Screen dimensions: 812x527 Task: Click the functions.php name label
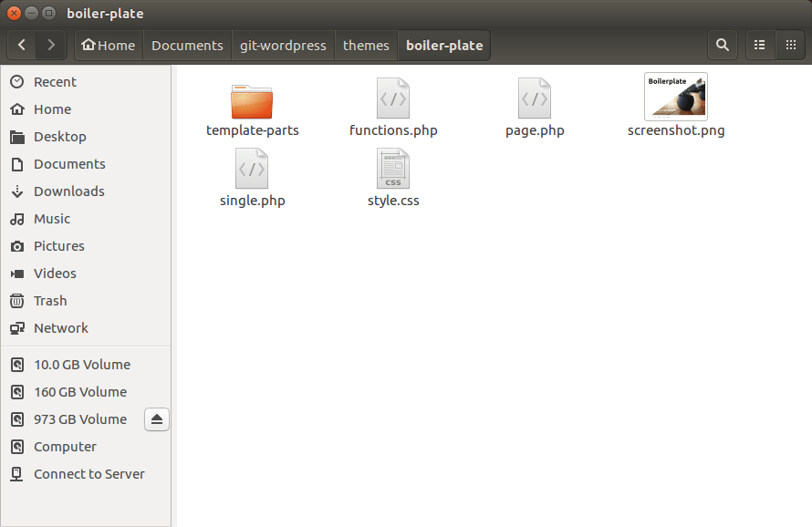pyautogui.click(x=393, y=130)
